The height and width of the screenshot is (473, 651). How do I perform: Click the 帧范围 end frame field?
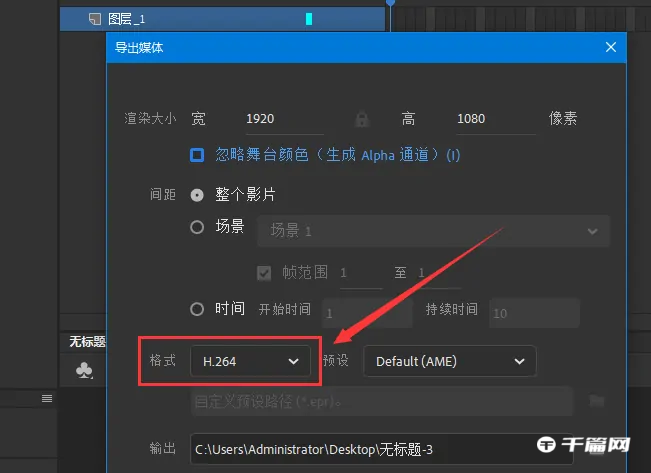pyautogui.click(x=439, y=274)
